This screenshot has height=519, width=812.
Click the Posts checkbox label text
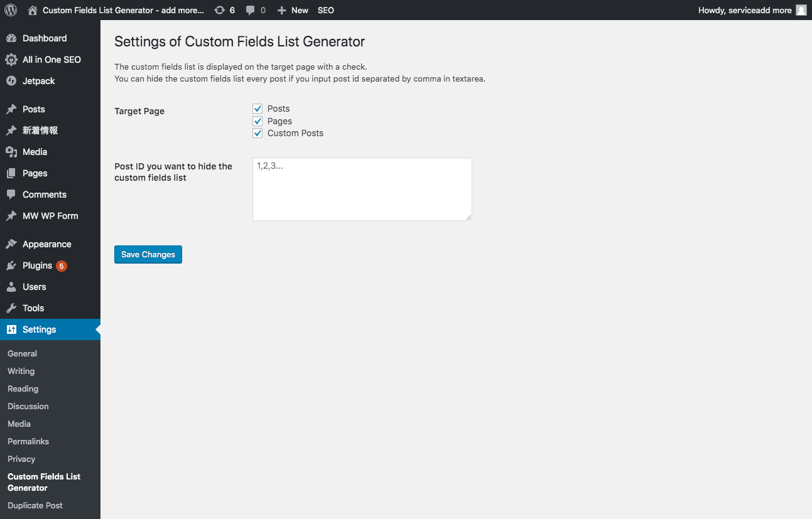coord(279,109)
